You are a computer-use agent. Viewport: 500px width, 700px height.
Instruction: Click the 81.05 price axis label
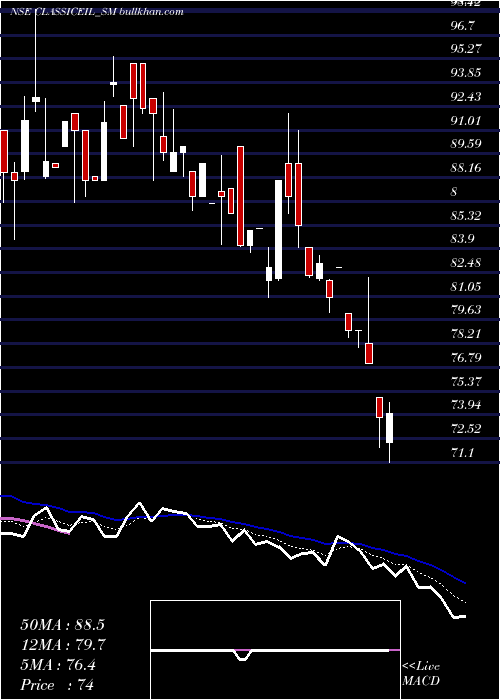click(467, 286)
